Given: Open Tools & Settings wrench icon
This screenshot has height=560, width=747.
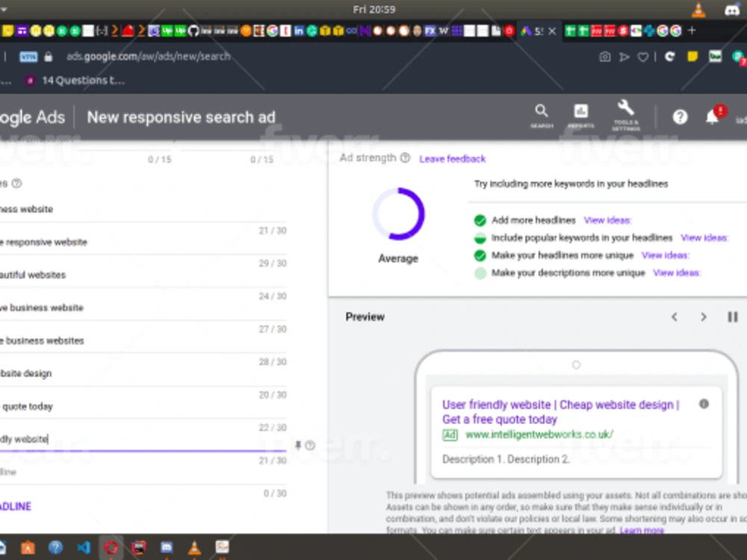Looking at the screenshot, I should tap(625, 115).
